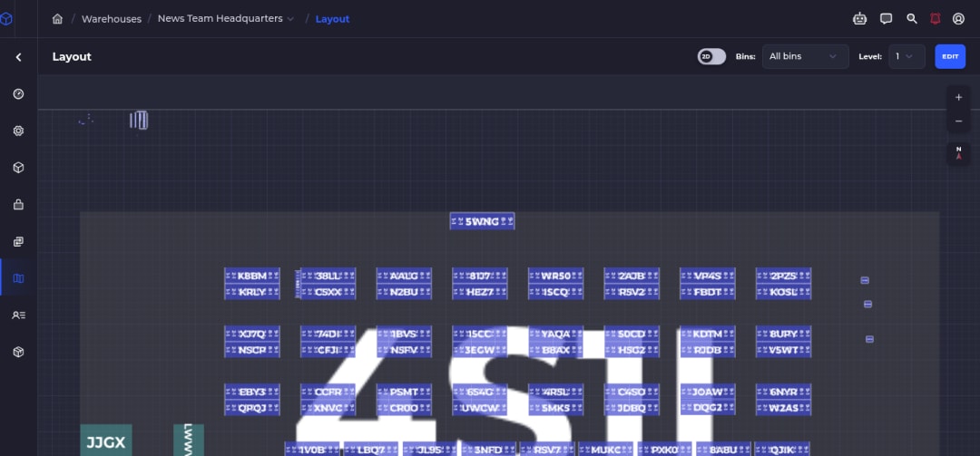Select bin QPQJ
The height and width of the screenshot is (456, 980).
tap(252, 408)
